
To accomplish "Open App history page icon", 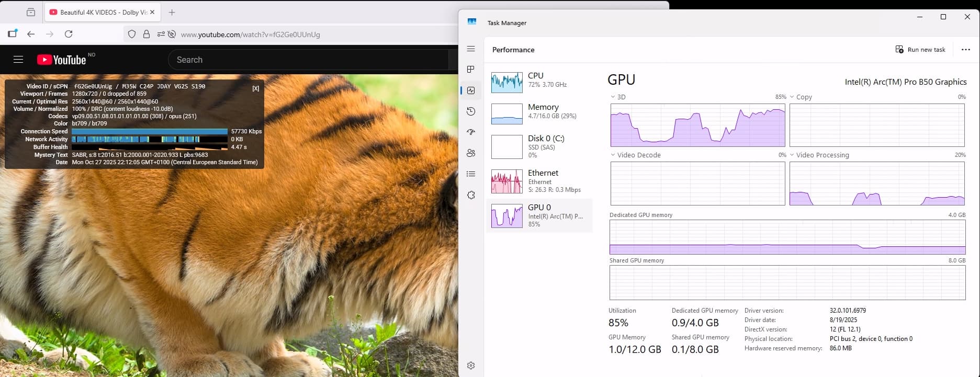I will point(471,111).
